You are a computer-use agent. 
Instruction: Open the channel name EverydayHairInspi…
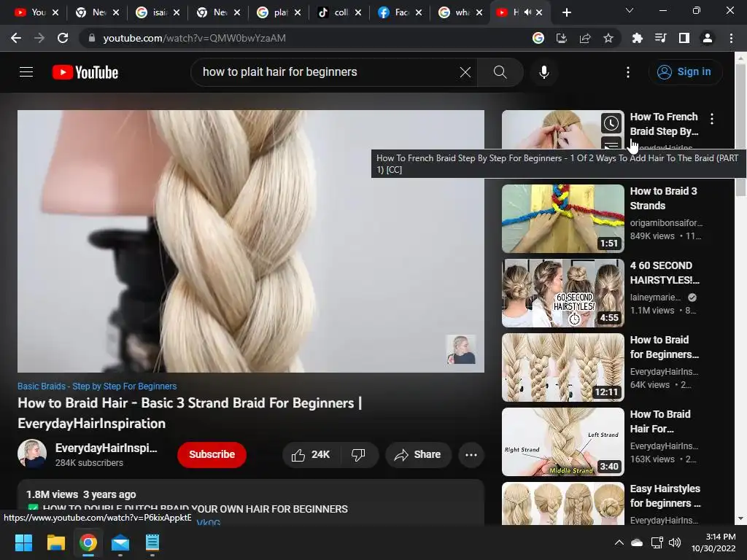coord(106,448)
